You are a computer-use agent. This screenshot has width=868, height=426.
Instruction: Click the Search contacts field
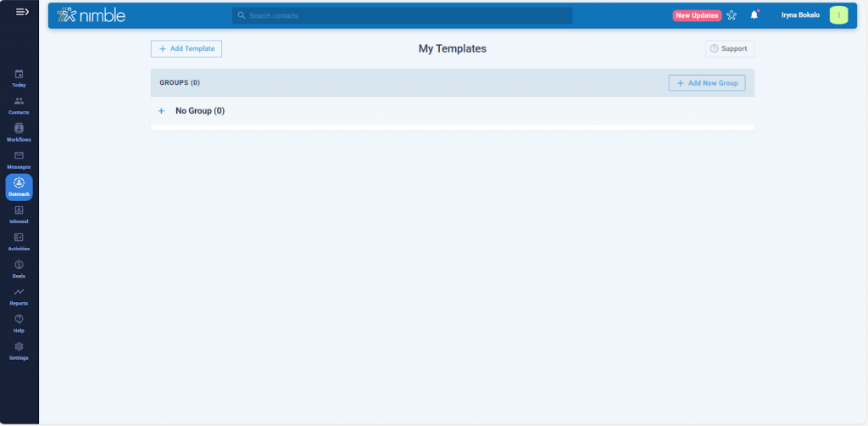[x=402, y=15]
